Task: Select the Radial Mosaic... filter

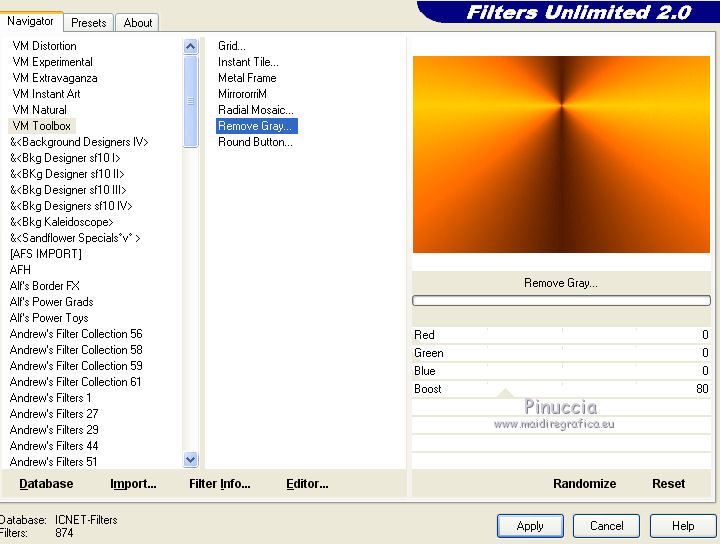Action: (x=256, y=110)
